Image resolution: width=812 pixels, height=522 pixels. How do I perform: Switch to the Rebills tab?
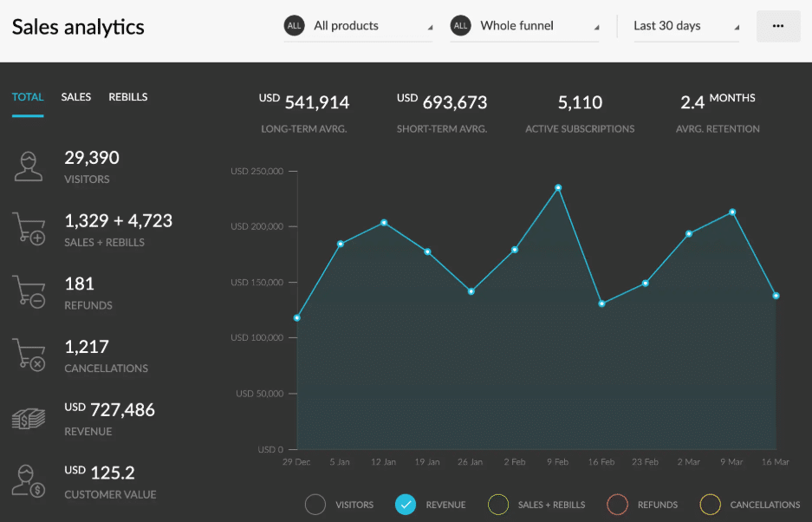(x=128, y=97)
